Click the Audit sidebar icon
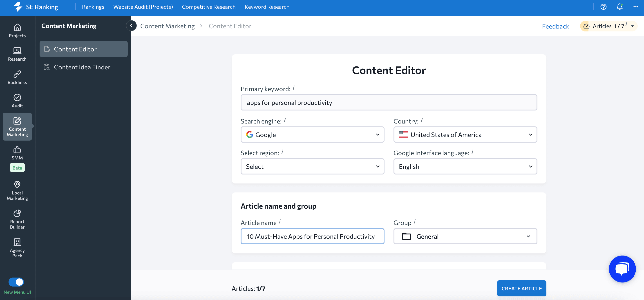This screenshot has height=300, width=644. (17, 100)
